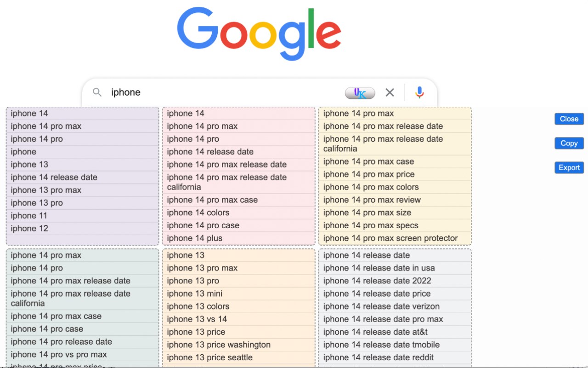This screenshot has width=588, height=368.
Task: Start voice search with microphone icon
Action: (x=419, y=92)
